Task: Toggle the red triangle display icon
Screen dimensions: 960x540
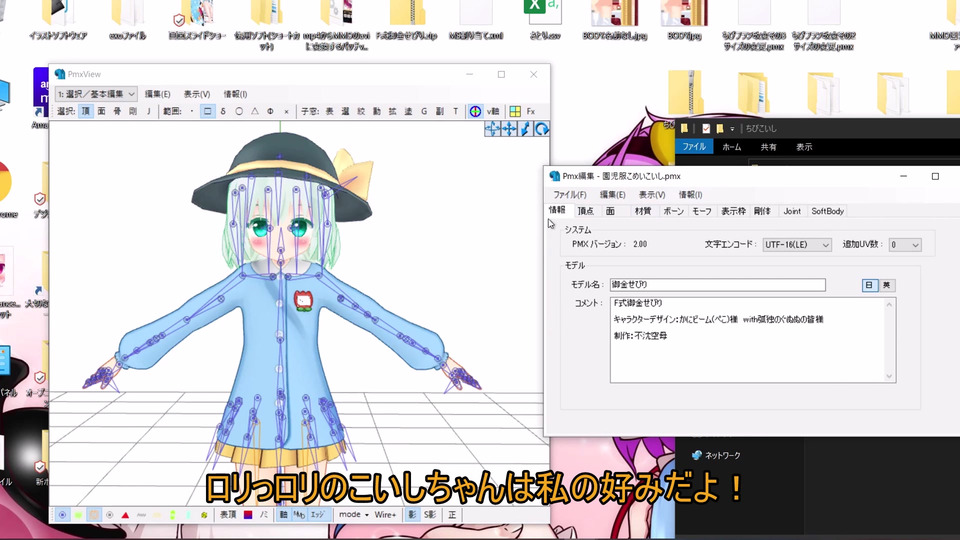Action: click(125, 515)
